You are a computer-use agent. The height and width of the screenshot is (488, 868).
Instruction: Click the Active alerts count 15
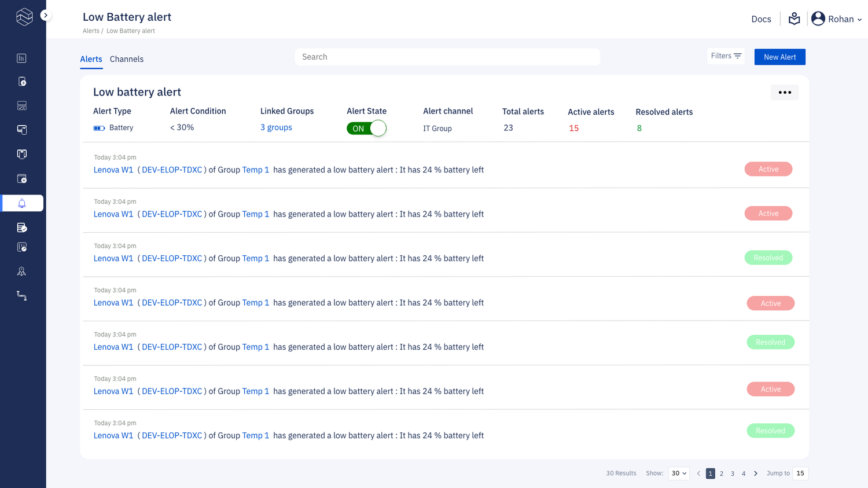(573, 129)
